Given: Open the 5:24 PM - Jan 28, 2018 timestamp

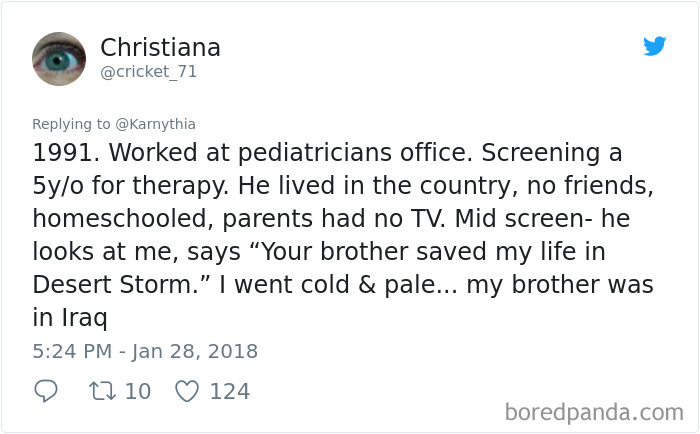Looking at the screenshot, I should [145, 351].
